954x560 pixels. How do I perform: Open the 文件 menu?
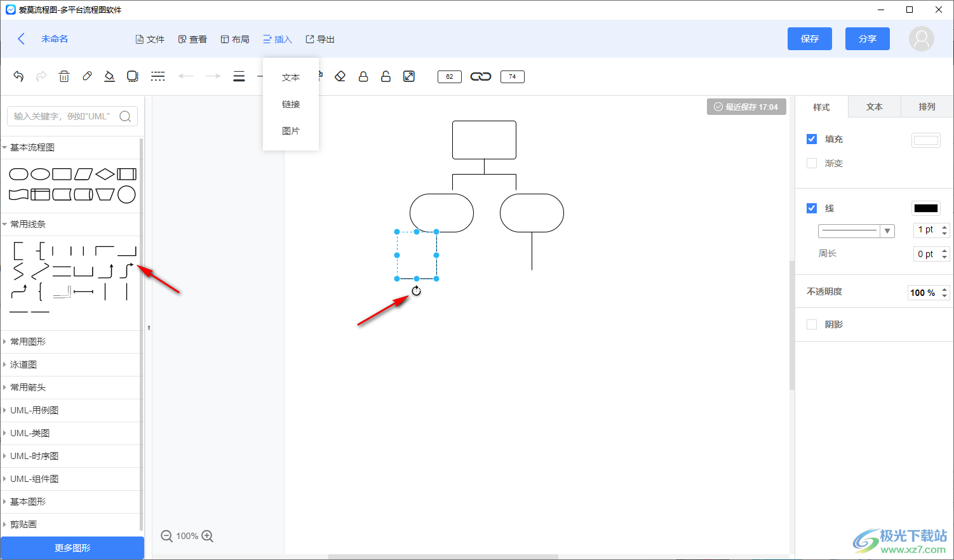[x=150, y=39]
